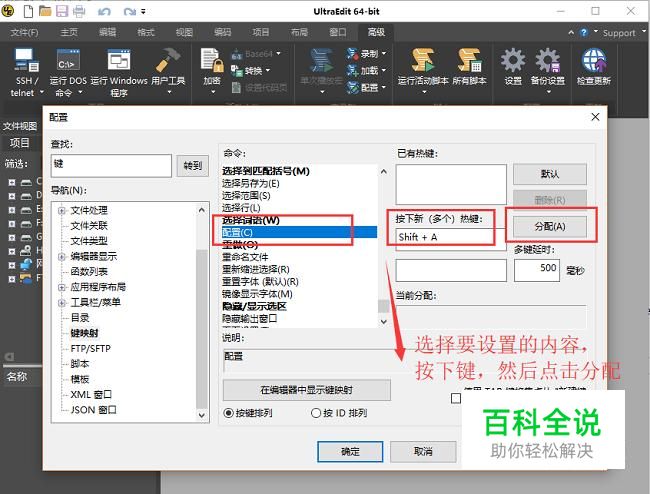This screenshot has height=494, width=650.
Task: Click the Print icon in title bar
Action: 79,11
